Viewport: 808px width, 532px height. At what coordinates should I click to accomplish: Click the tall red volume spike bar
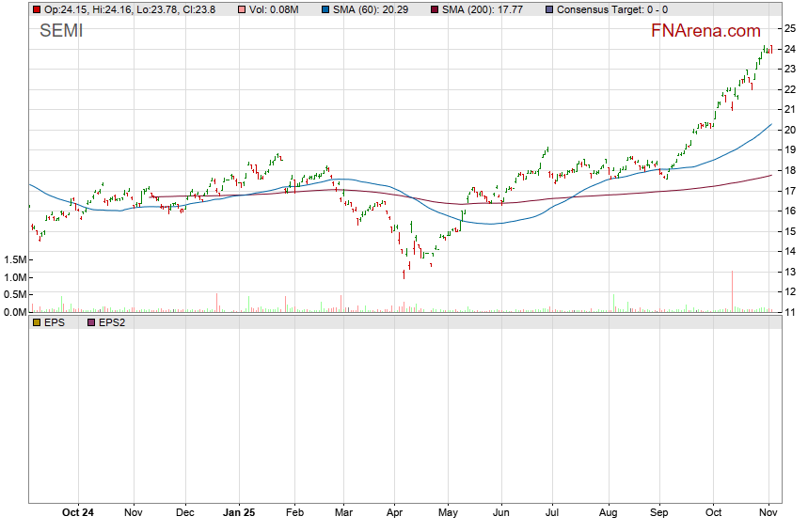[x=732, y=291]
